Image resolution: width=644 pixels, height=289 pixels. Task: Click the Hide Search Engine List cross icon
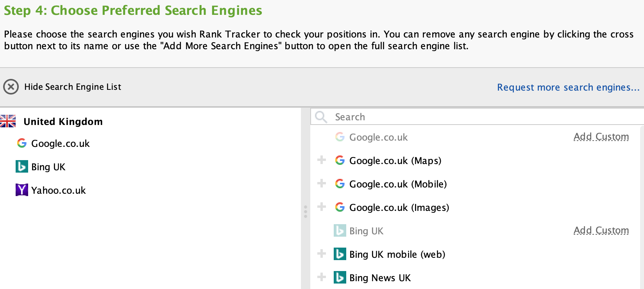tap(11, 87)
